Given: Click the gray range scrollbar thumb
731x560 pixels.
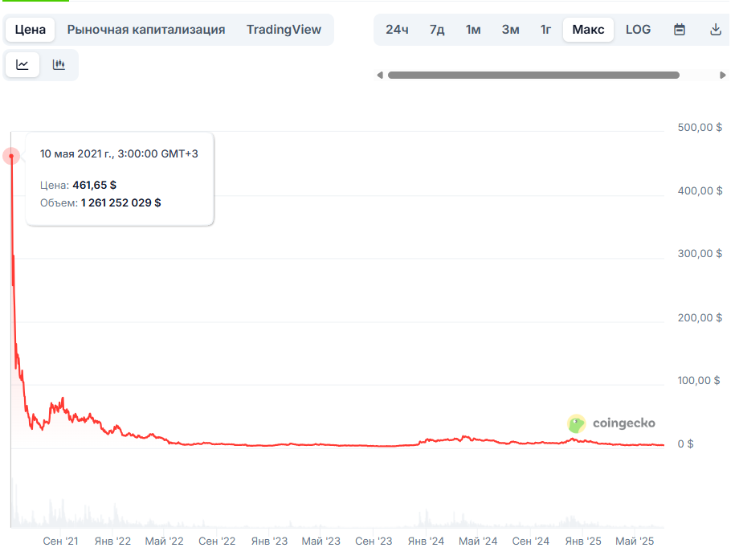Looking at the screenshot, I should coord(533,75).
